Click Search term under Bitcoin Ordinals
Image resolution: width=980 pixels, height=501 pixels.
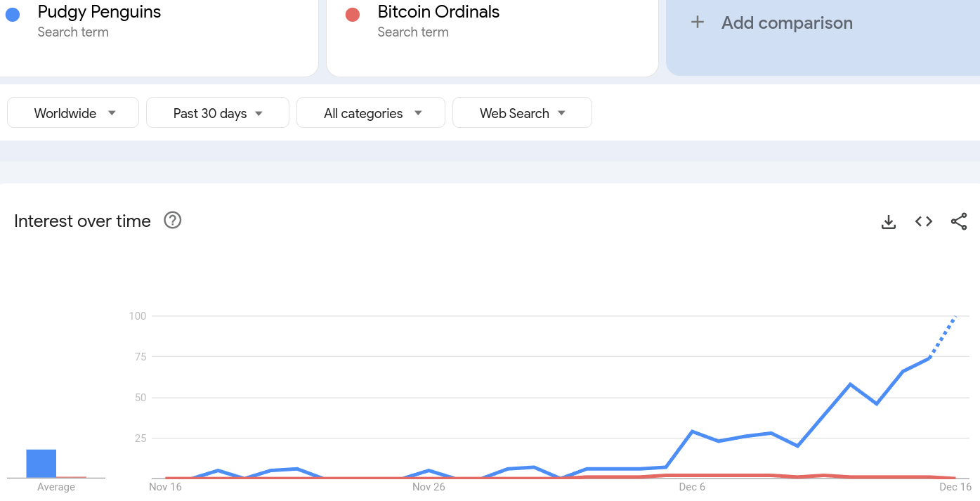pyautogui.click(x=413, y=32)
